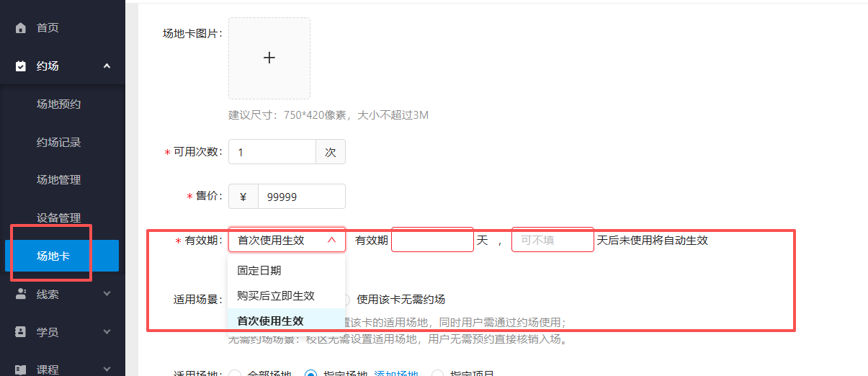
Task: Click the 线索 person icon
Action: click(x=20, y=294)
